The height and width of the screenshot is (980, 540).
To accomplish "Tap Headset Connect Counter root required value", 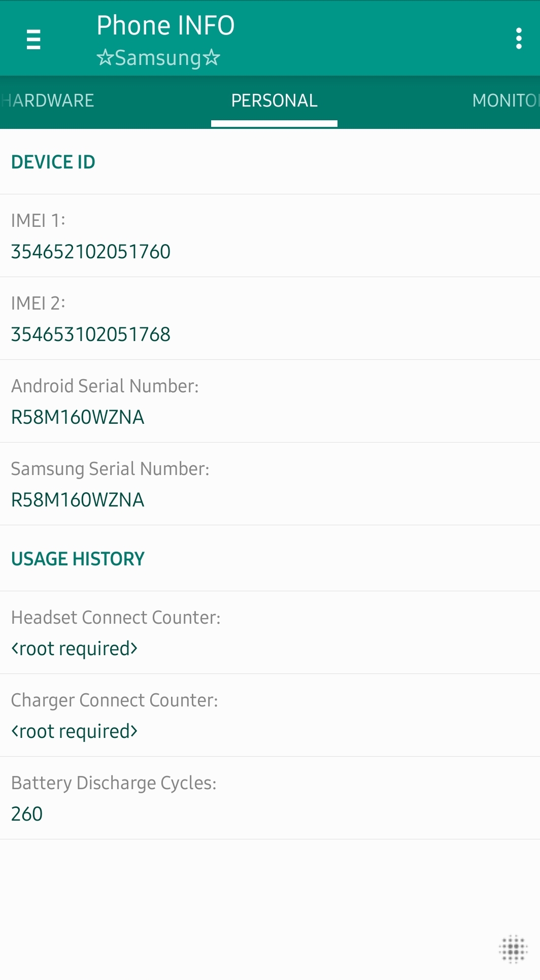I will tap(74, 649).
